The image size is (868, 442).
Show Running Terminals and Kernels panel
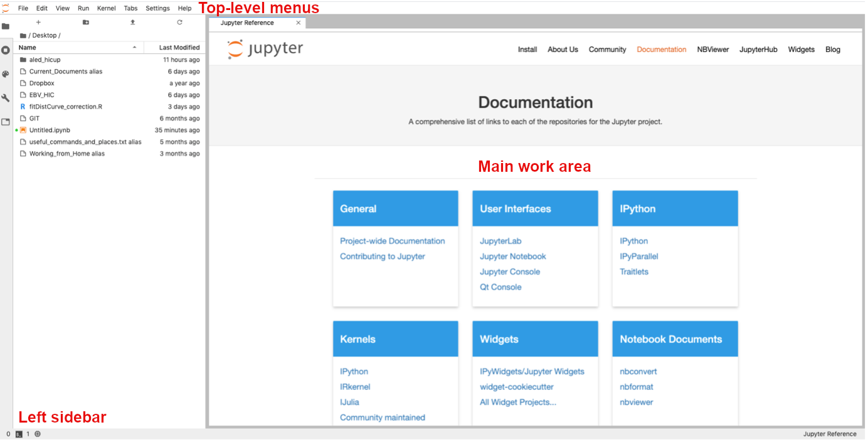coord(6,50)
